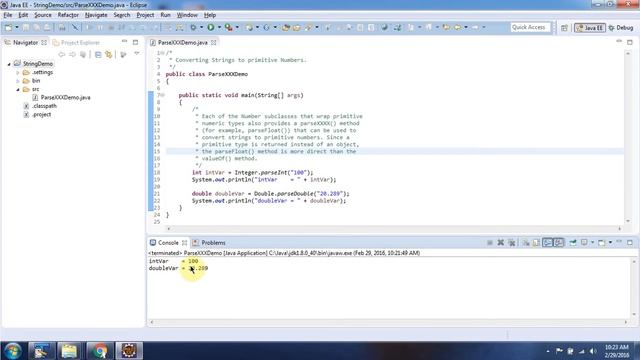Expand the bin folder
640x360 pixels.
[18, 81]
